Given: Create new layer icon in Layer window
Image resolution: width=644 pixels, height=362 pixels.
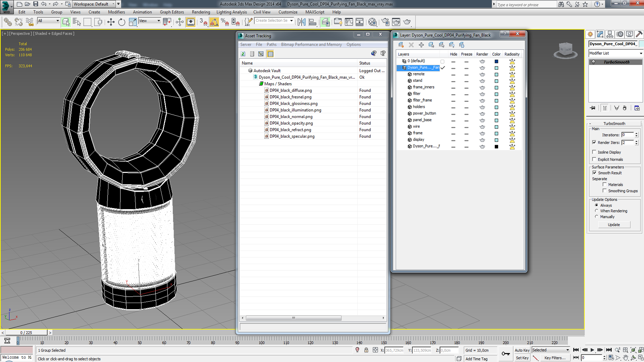Looking at the screenshot, I should (401, 45).
